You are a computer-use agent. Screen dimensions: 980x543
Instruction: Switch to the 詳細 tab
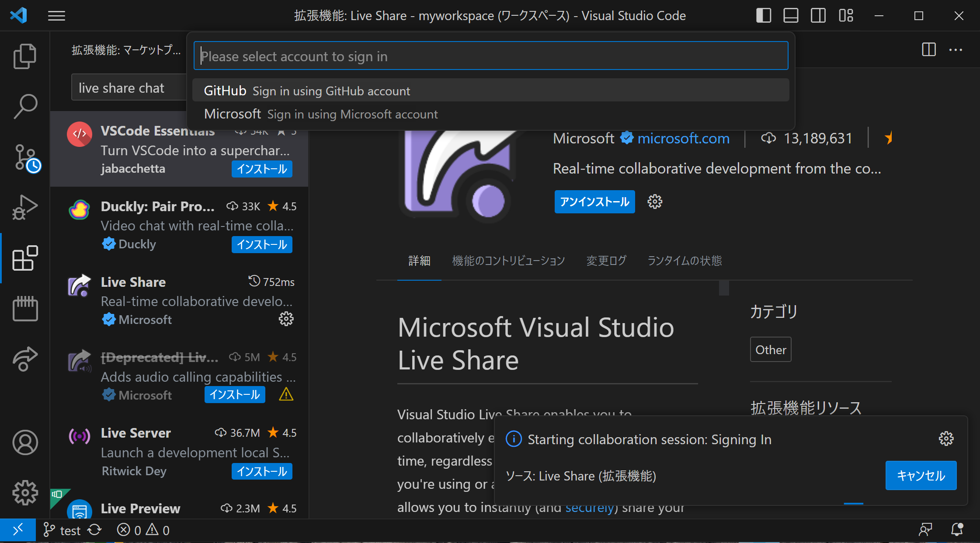point(419,261)
